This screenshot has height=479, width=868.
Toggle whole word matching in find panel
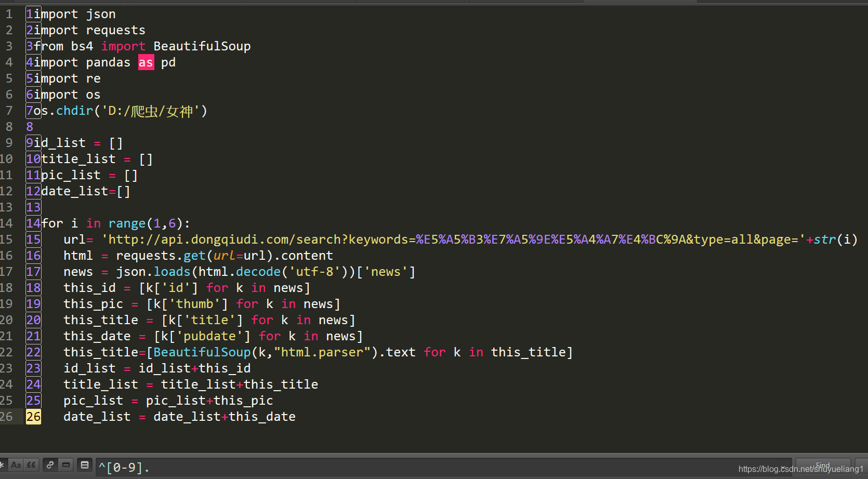point(32,465)
